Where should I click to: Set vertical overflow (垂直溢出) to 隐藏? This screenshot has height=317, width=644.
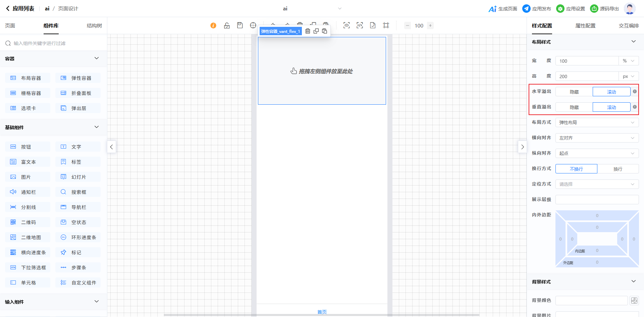(574, 107)
